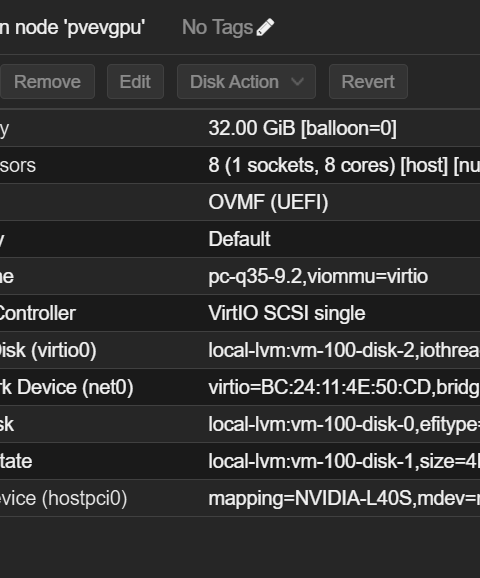Expand the Disk Action chevron arrow
The height and width of the screenshot is (578, 480).
click(297, 81)
